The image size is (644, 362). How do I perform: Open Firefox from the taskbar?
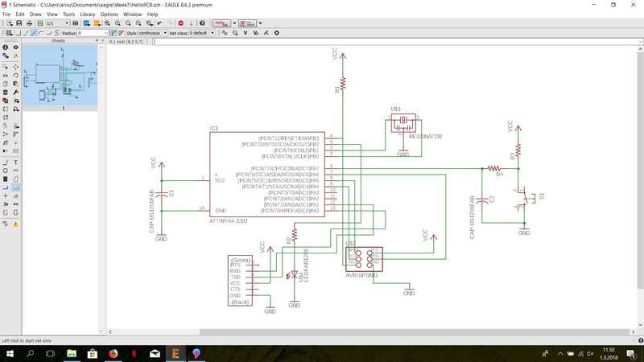click(114, 353)
